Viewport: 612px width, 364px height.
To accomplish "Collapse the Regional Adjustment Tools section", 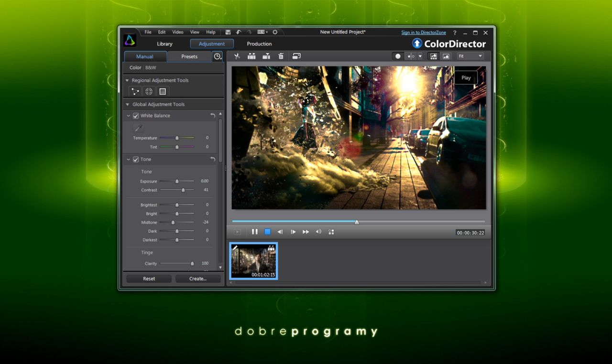I will pos(127,80).
